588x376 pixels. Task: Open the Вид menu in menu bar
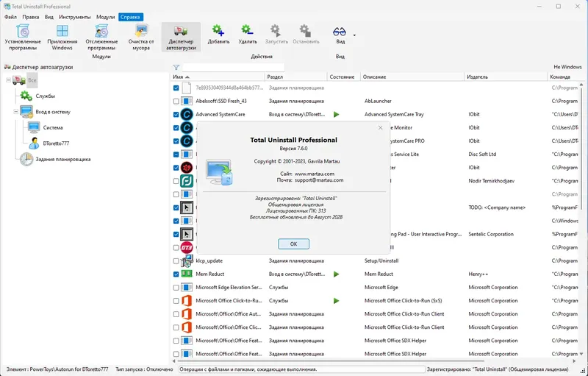pos(49,17)
